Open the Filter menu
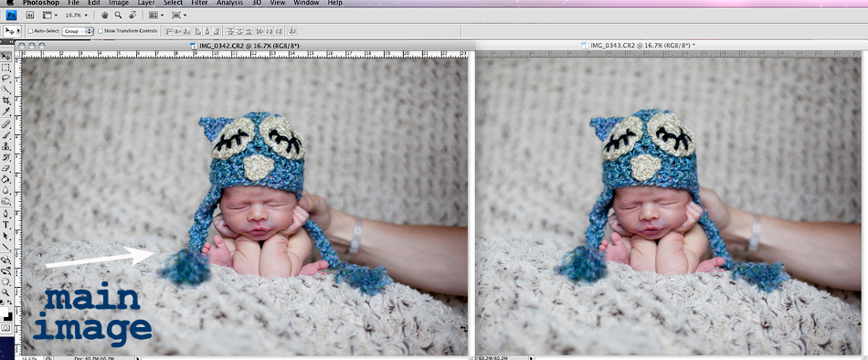 click(199, 3)
